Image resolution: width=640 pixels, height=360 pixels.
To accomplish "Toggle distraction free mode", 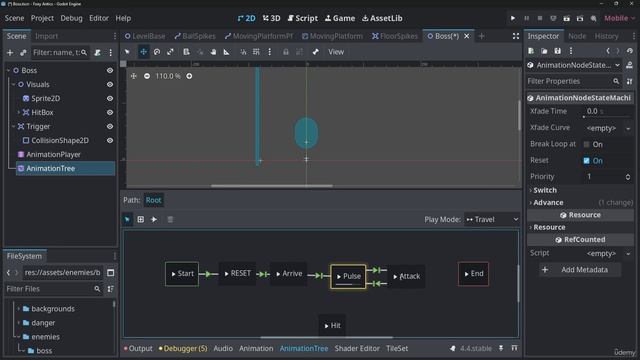I will coord(516,36).
